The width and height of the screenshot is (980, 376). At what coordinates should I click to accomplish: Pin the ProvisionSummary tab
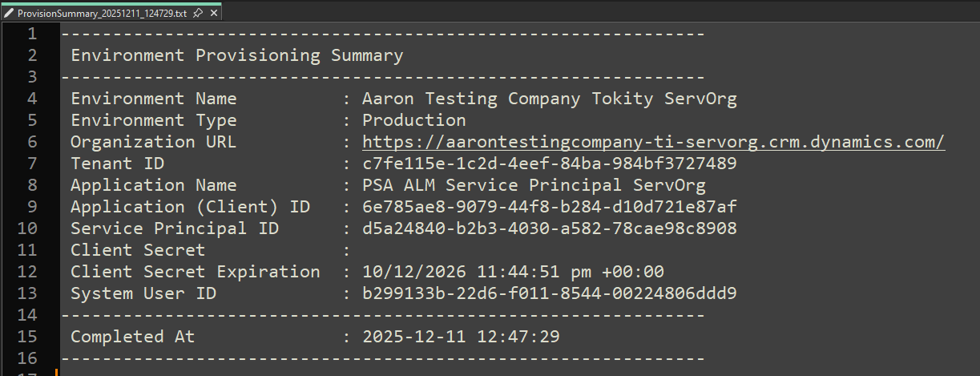[x=198, y=13]
